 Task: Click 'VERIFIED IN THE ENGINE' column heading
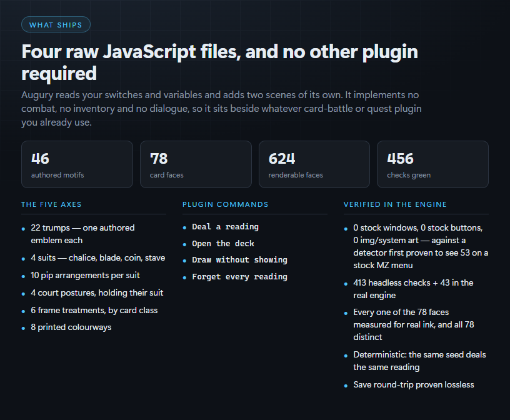point(395,204)
